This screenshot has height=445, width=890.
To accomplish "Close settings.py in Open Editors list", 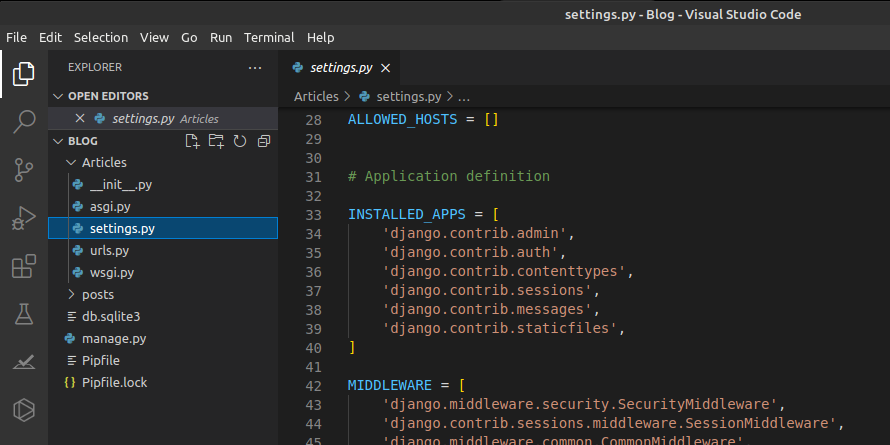I will tap(80, 118).
